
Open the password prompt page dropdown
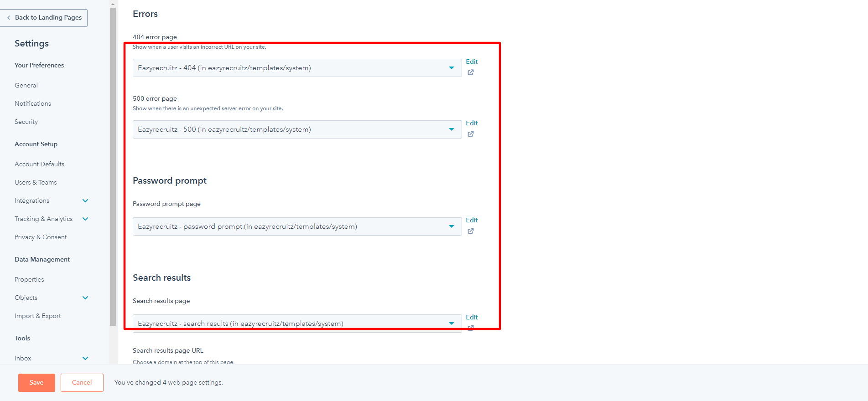pyautogui.click(x=297, y=226)
